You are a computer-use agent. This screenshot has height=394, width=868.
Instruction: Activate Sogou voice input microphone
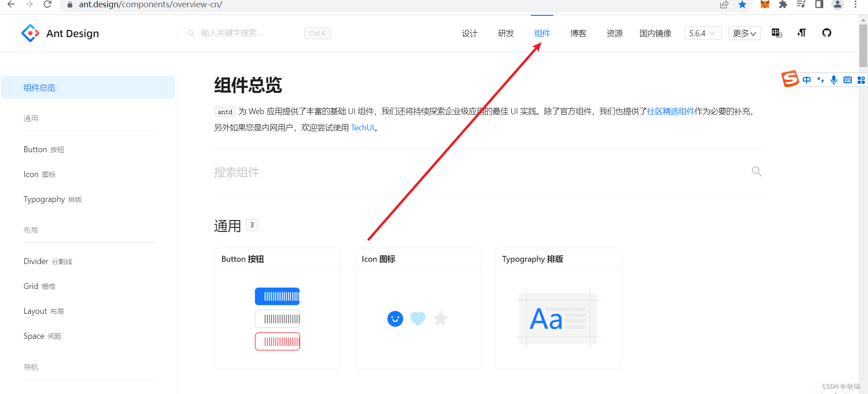click(x=834, y=80)
